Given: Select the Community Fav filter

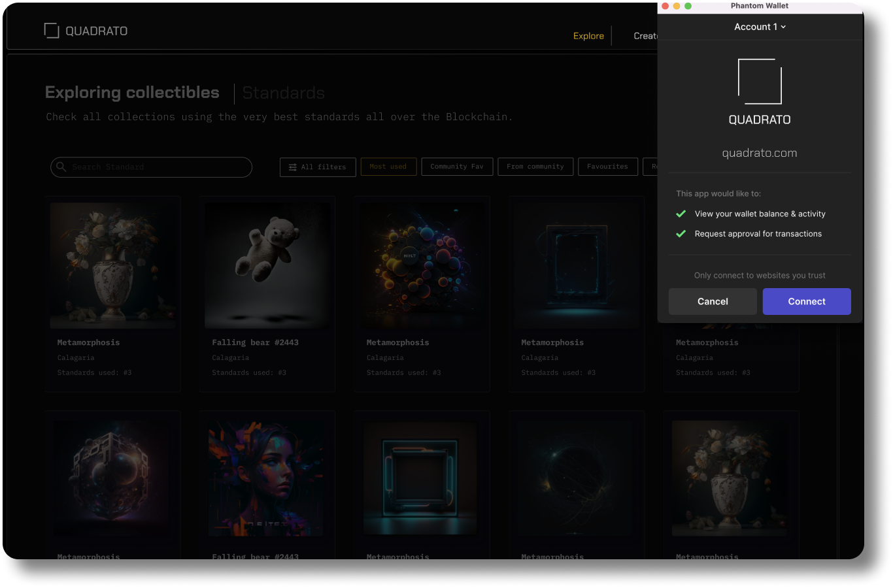Looking at the screenshot, I should (x=457, y=167).
